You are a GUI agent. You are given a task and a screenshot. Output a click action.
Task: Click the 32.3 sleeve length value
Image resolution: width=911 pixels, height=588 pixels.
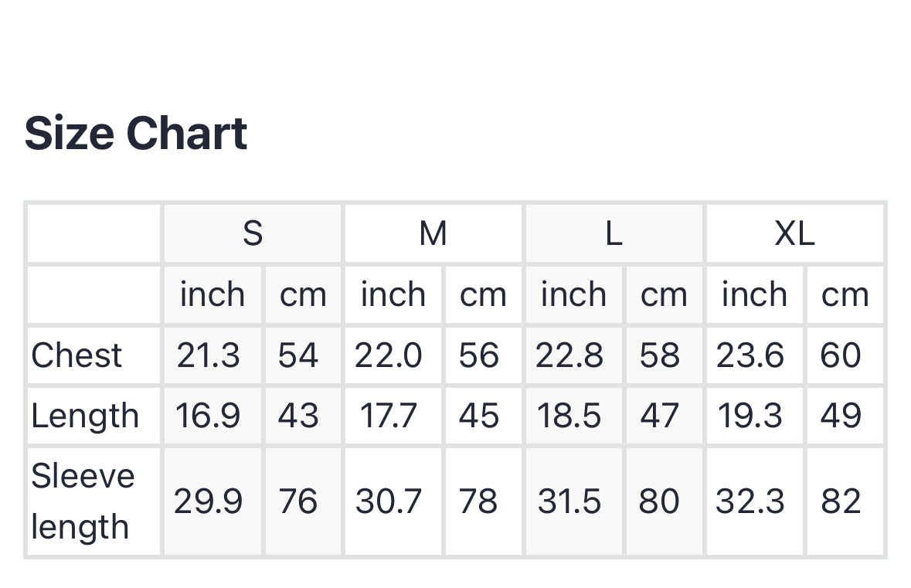pos(750,501)
